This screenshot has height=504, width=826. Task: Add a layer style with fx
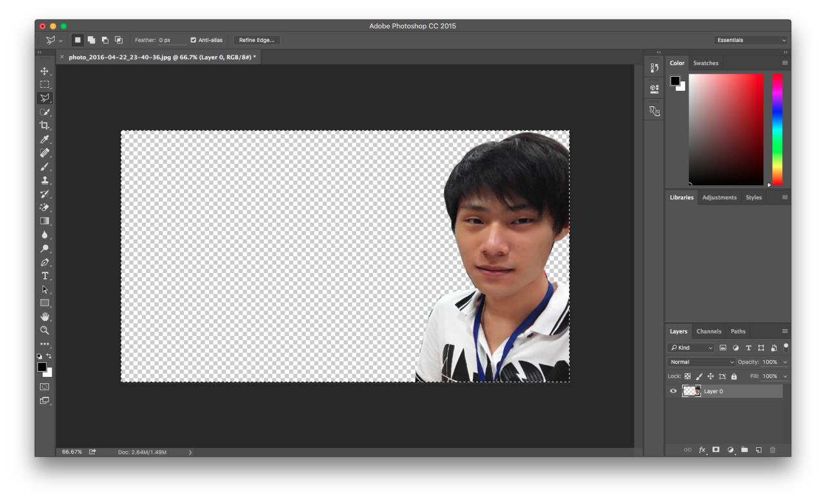click(x=702, y=450)
